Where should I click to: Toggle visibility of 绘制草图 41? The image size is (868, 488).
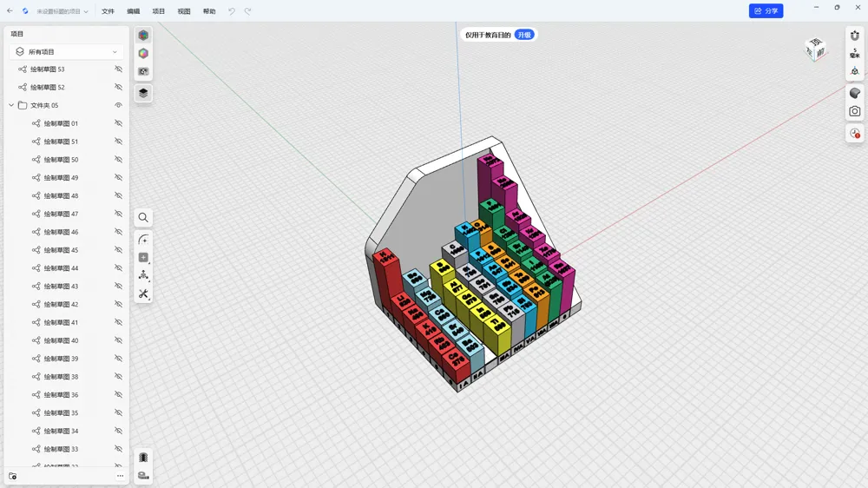click(x=118, y=322)
